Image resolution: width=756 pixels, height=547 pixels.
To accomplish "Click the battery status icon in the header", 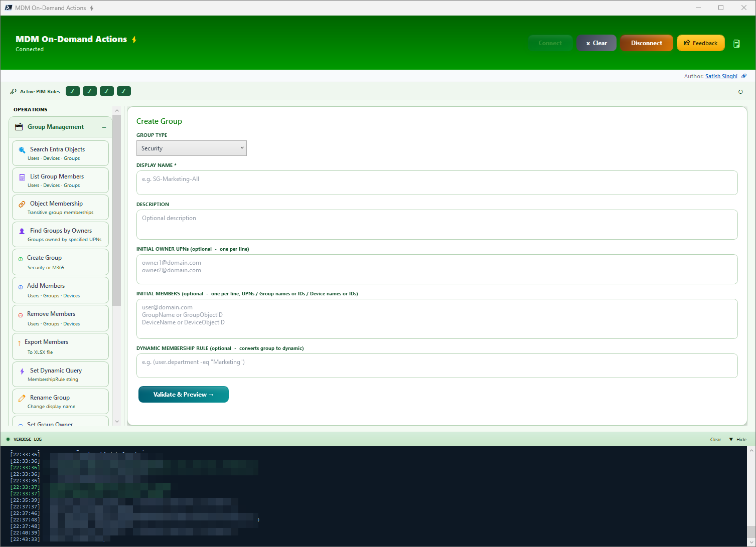I will tap(736, 43).
